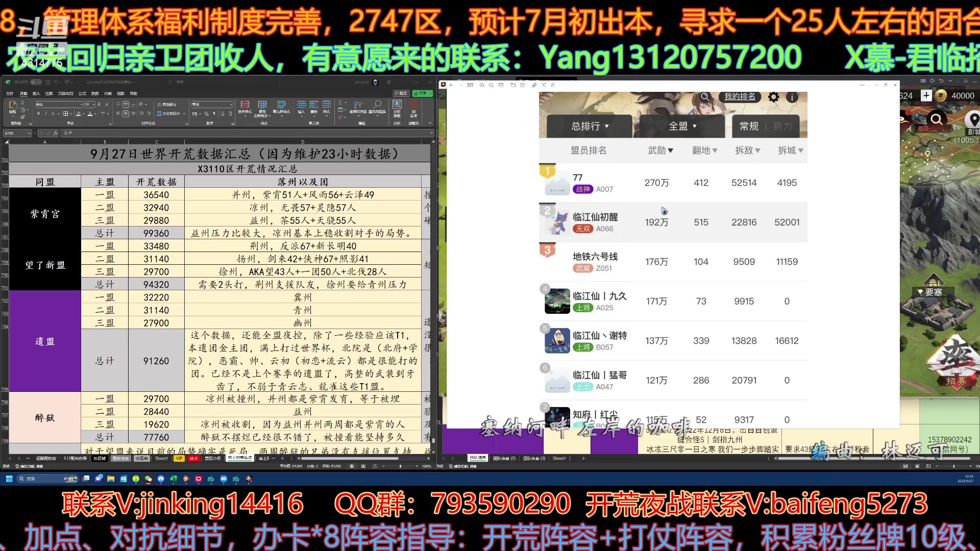Select middle vertical alignment
980x551 pixels.
pyautogui.click(x=126, y=104)
